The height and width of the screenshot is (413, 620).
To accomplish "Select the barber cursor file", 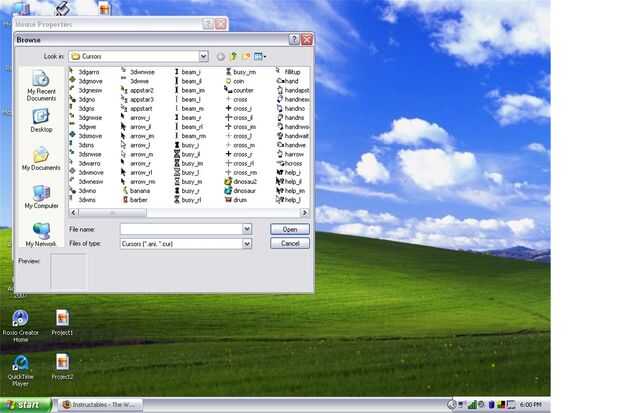I will click(x=135, y=200).
